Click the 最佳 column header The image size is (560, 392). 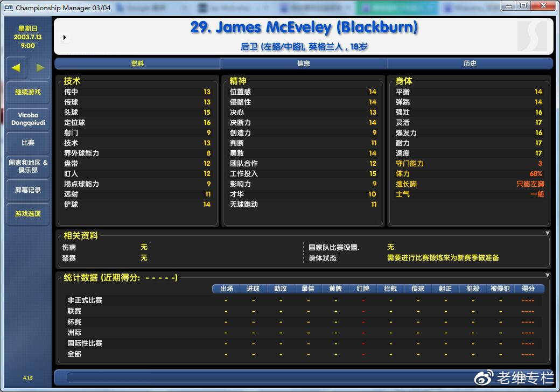point(308,289)
